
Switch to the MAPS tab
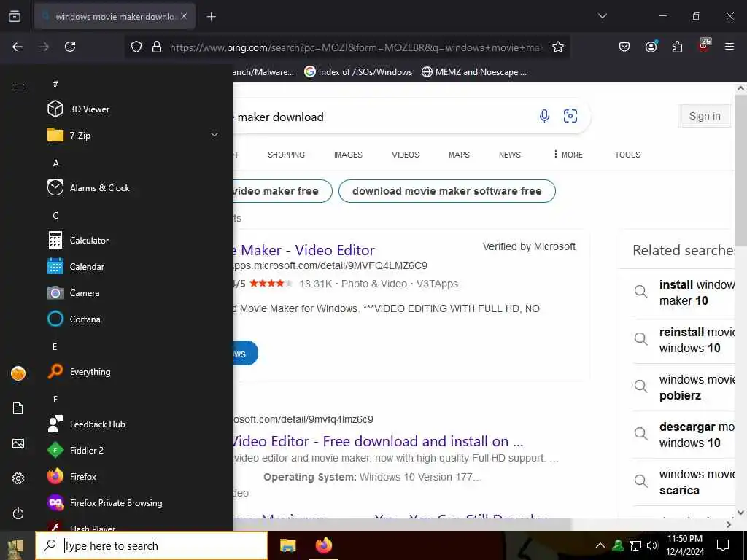[x=459, y=155]
